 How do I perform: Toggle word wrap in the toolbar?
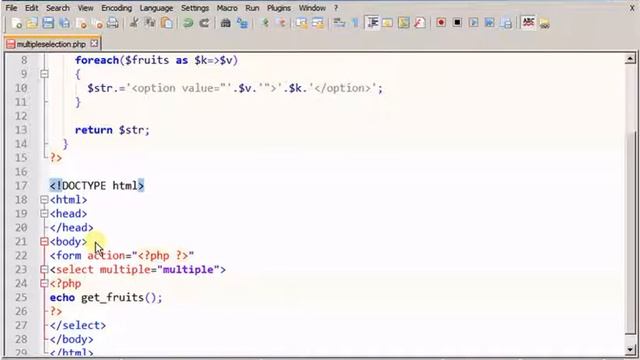(x=339, y=23)
